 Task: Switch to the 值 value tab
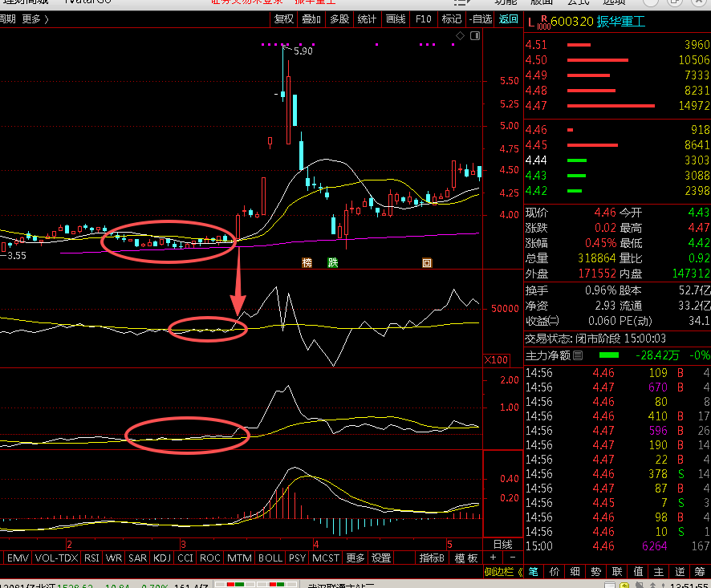(x=637, y=572)
